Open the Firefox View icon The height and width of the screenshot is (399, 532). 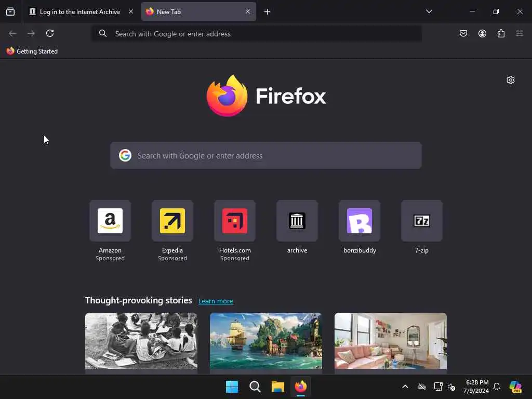(10, 12)
